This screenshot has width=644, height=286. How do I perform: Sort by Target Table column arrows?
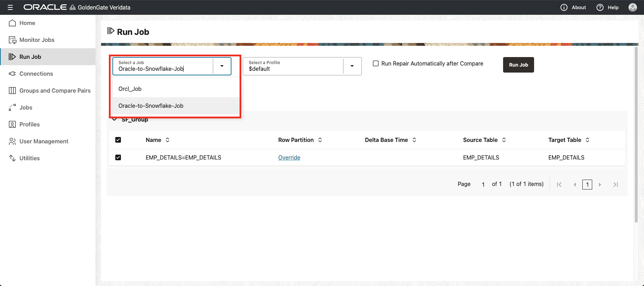click(588, 140)
